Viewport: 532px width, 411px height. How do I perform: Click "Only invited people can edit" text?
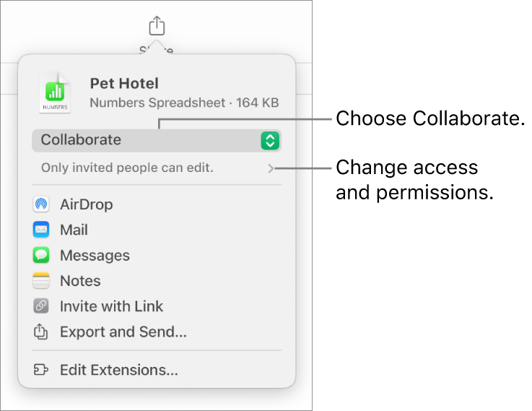point(127,168)
